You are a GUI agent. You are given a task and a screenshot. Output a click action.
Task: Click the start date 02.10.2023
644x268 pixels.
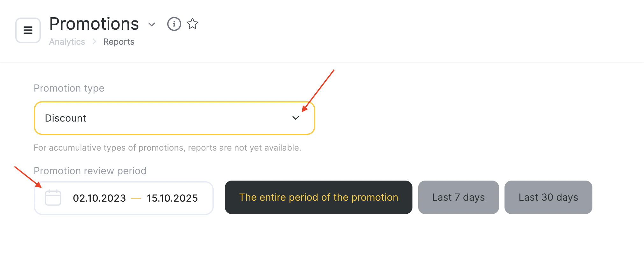[99, 198]
